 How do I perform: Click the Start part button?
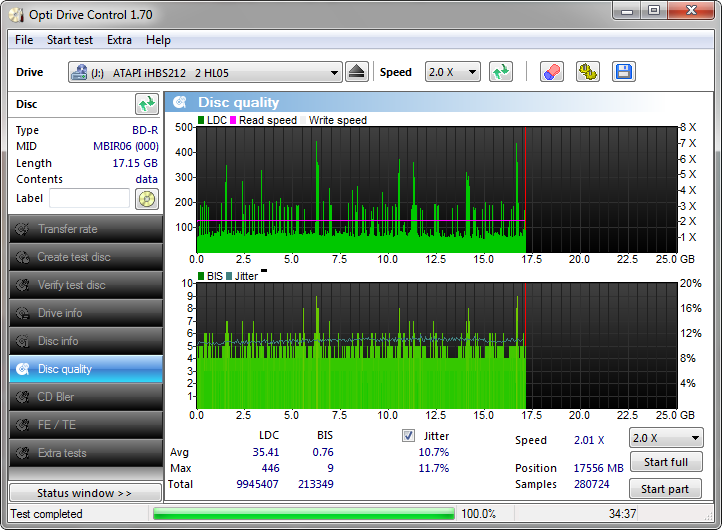(665, 489)
